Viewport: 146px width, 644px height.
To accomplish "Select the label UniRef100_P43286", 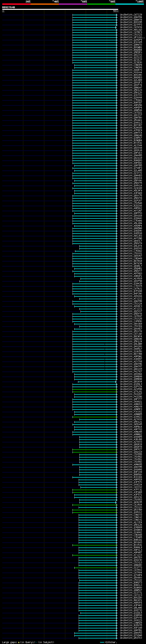I will point(131,397).
